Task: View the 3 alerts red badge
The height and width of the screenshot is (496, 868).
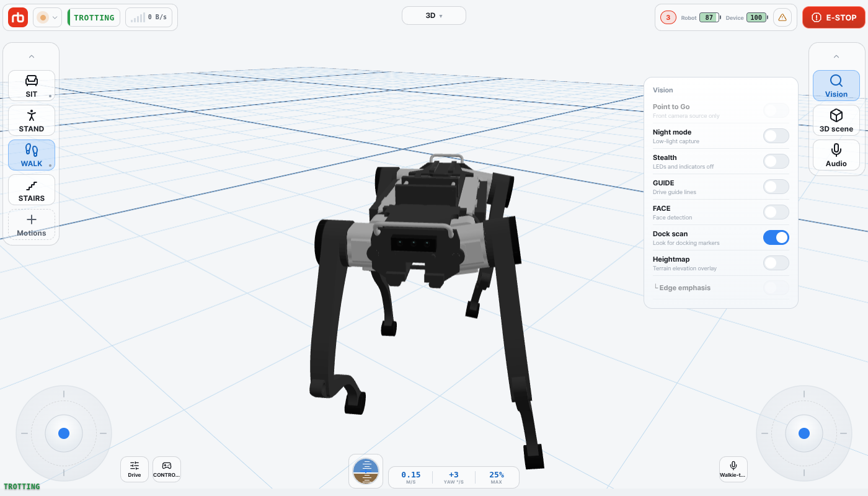Action: (x=668, y=17)
